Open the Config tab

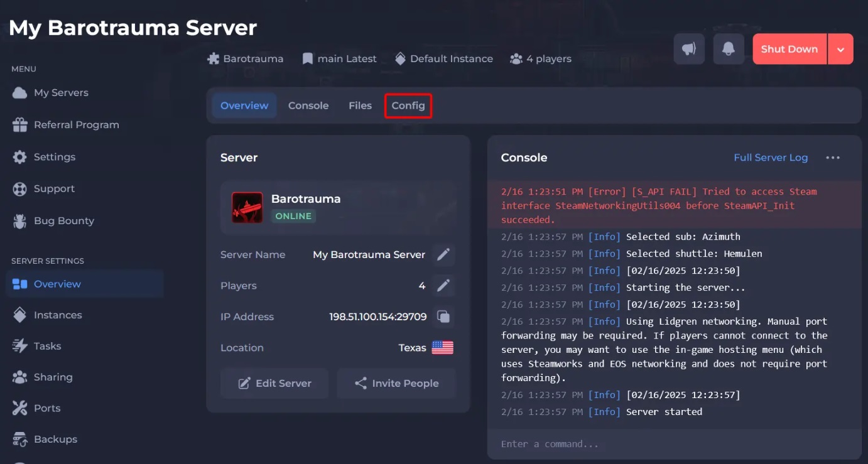pyautogui.click(x=408, y=105)
